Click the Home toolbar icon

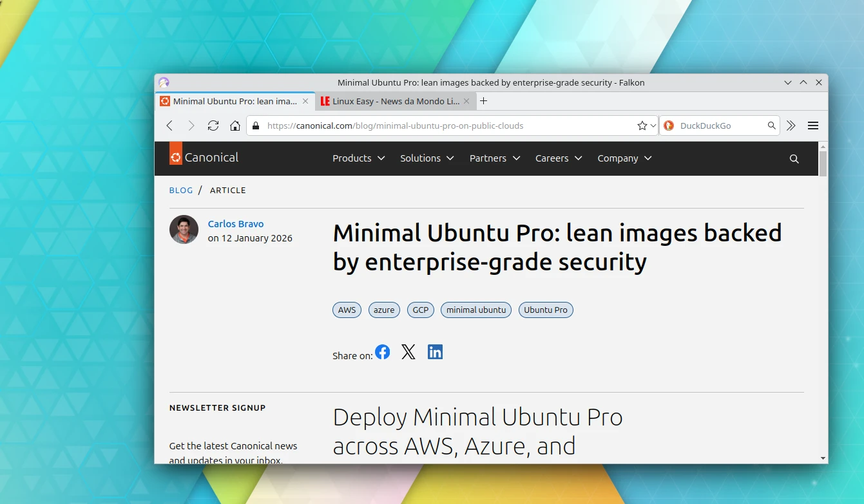pyautogui.click(x=235, y=126)
